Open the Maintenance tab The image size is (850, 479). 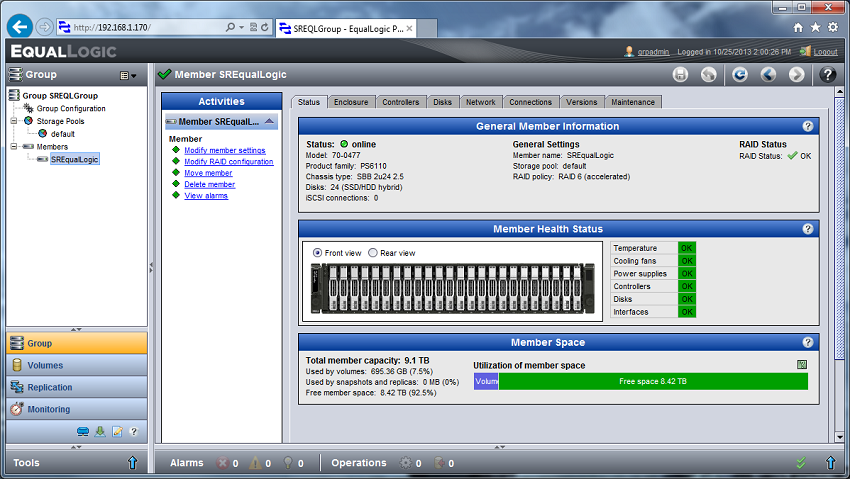pyautogui.click(x=633, y=102)
